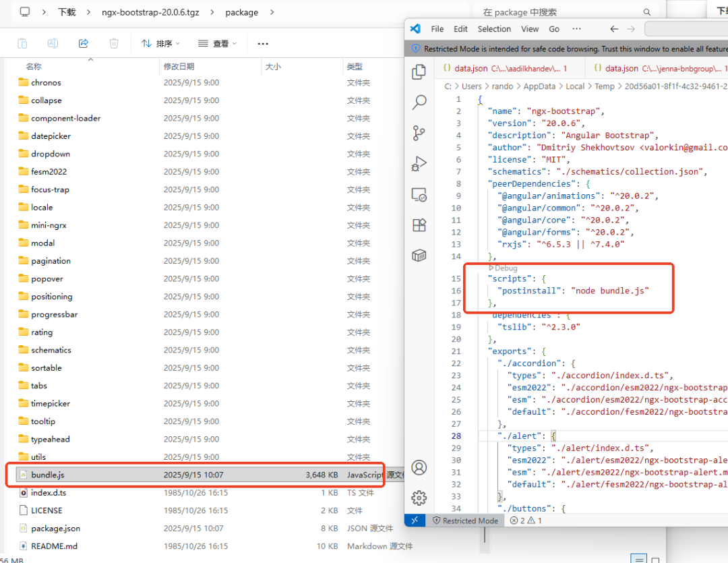Switch to details view via the status bar icon
728x563 pixels.
click(639, 559)
